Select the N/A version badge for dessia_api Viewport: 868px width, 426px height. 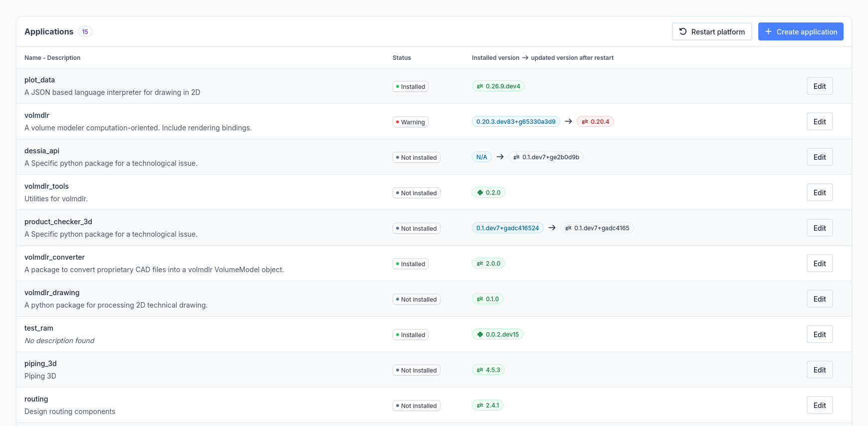pyautogui.click(x=481, y=157)
